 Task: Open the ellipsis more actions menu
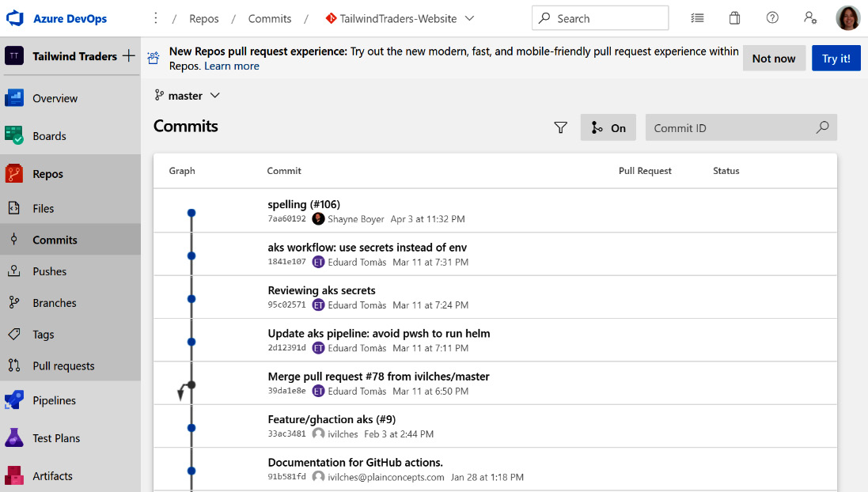point(155,17)
